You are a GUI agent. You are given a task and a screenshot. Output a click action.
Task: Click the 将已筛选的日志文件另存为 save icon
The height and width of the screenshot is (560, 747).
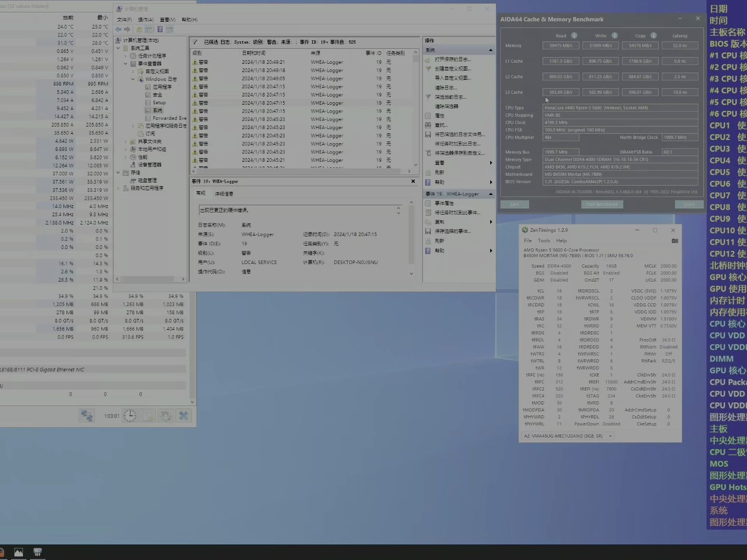428,134
